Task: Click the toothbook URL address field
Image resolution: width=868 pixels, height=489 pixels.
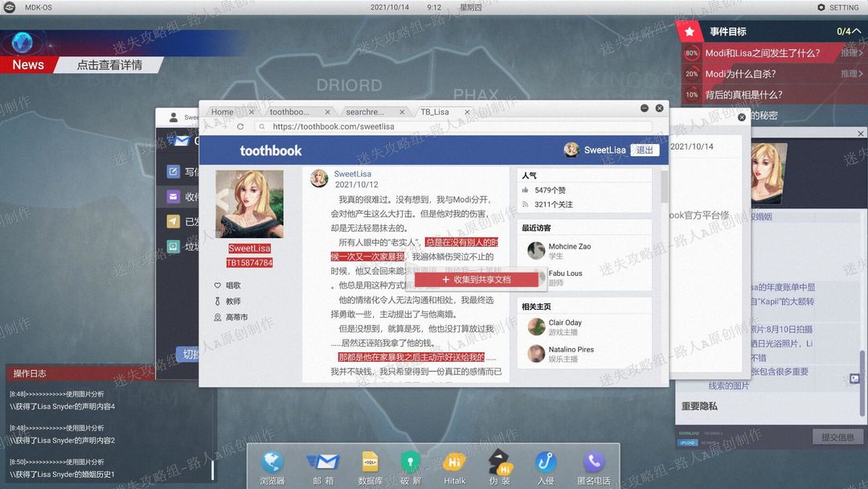Action: click(x=454, y=127)
